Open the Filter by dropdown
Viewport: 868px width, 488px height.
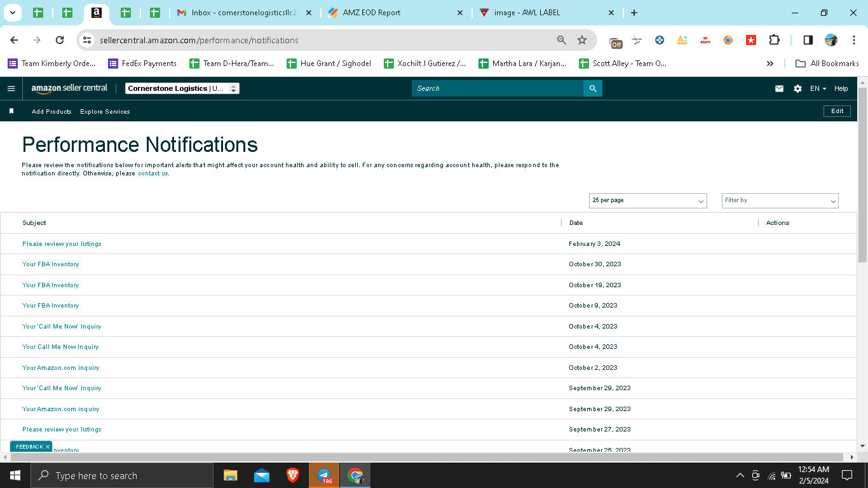[x=780, y=201]
